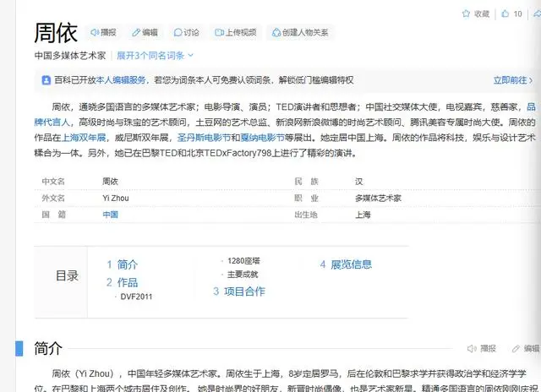Viewport: 541px width, 392px height.
Task: Click the 中国 nationality link
Action: (x=110, y=215)
